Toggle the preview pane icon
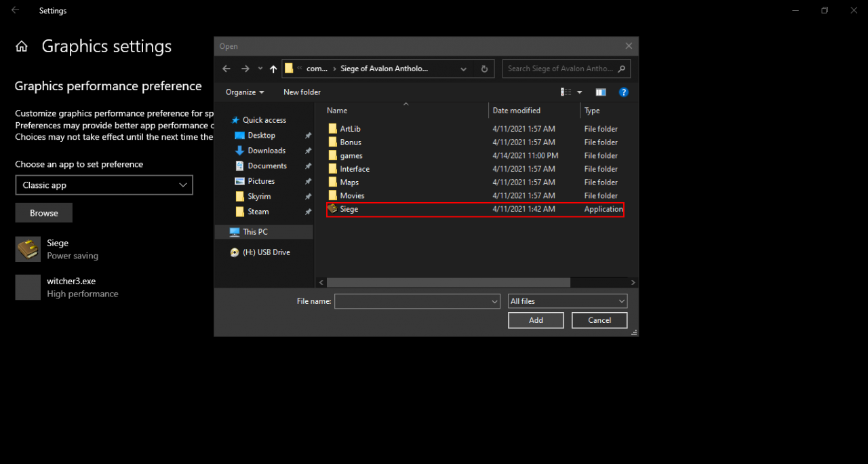This screenshot has width=868, height=464. (x=601, y=92)
